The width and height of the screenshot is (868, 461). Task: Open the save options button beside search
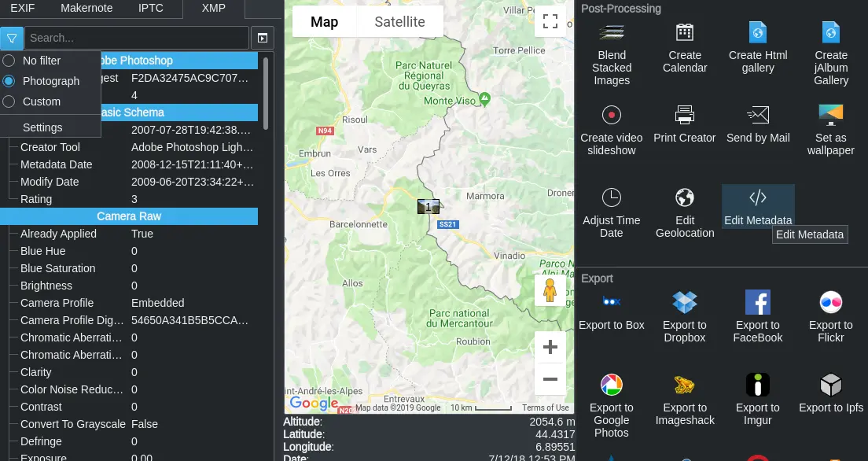262,38
